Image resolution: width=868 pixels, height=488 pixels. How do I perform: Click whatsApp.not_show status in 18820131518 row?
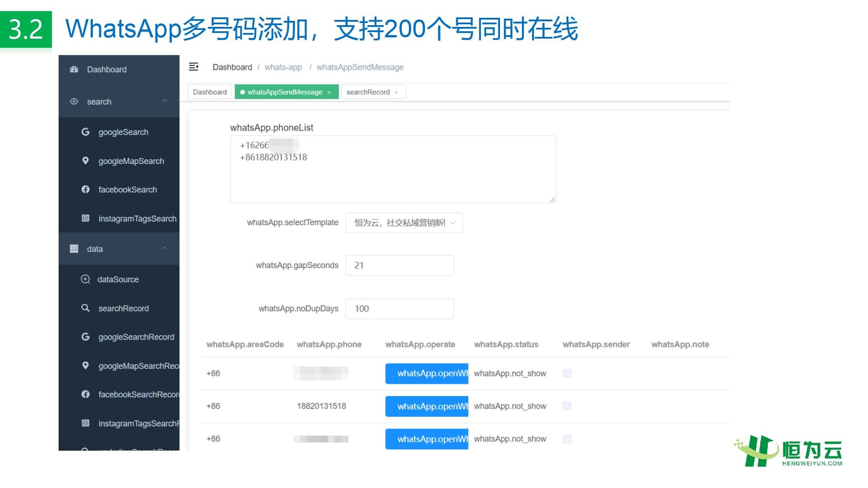click(510, 406)
